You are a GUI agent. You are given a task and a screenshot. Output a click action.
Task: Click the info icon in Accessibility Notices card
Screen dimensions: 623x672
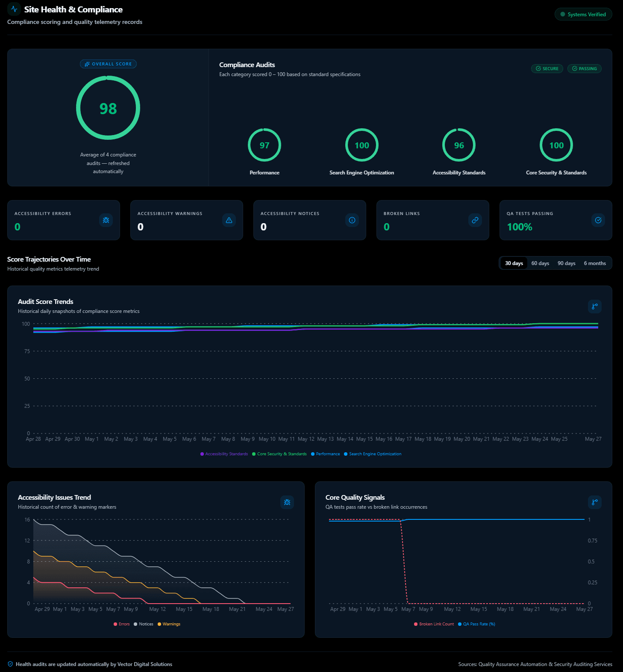(x=352, y=220)
